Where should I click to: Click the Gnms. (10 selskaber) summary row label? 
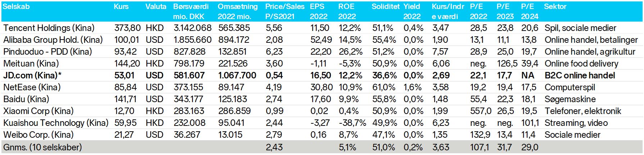click(x=42, y=147)
